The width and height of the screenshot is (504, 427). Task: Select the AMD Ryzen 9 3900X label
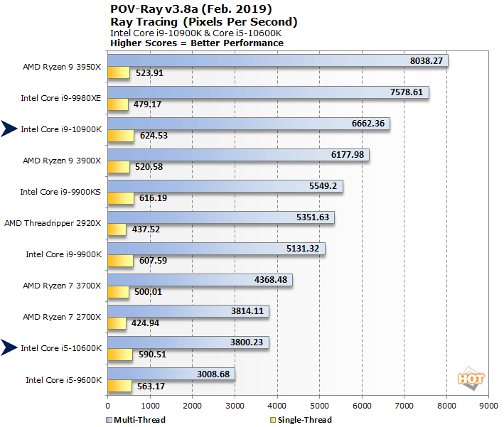tap(62, 161)
